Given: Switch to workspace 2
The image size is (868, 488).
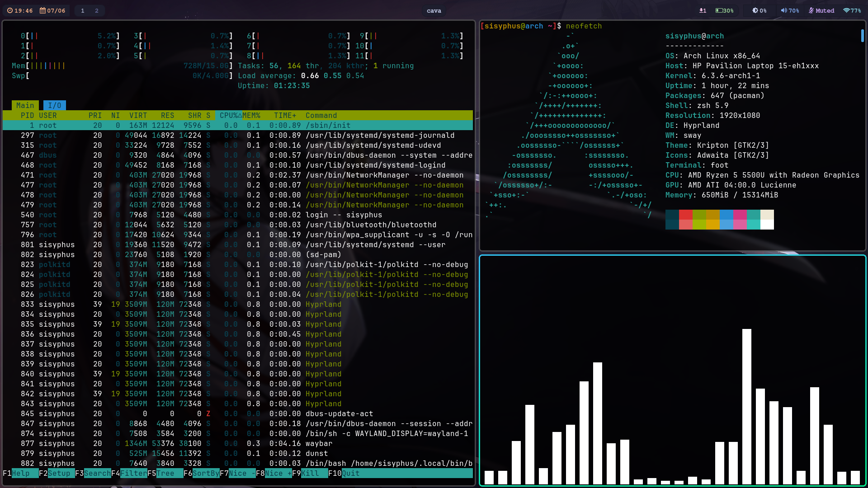Looking at the screenshot, I should point(96,10).
